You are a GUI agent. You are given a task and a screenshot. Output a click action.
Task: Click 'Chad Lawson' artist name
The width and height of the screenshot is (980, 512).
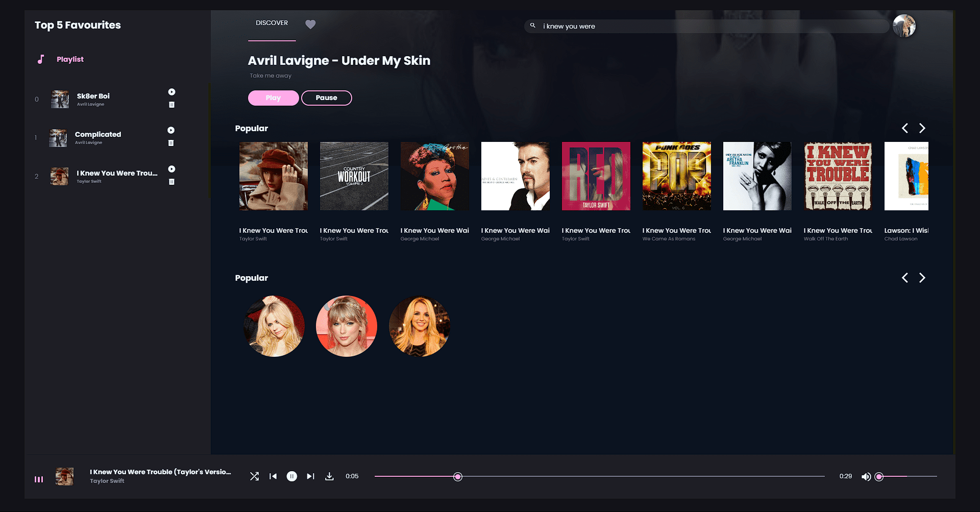point(900,239)
